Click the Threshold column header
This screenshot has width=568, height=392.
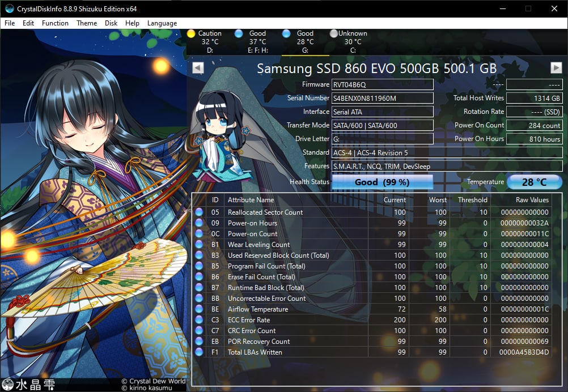coord(472,200)
